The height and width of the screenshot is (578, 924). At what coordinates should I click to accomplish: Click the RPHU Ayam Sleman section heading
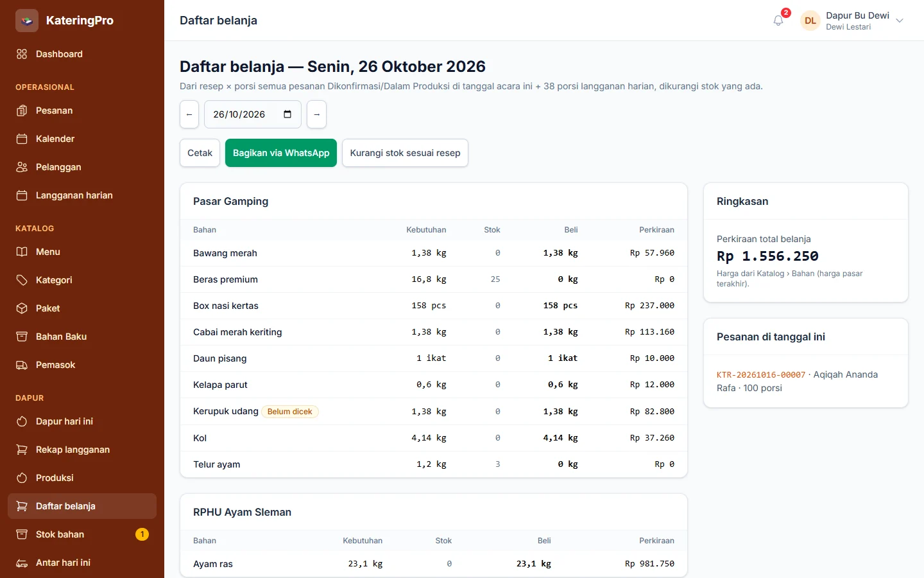click(x=242, y=512)
